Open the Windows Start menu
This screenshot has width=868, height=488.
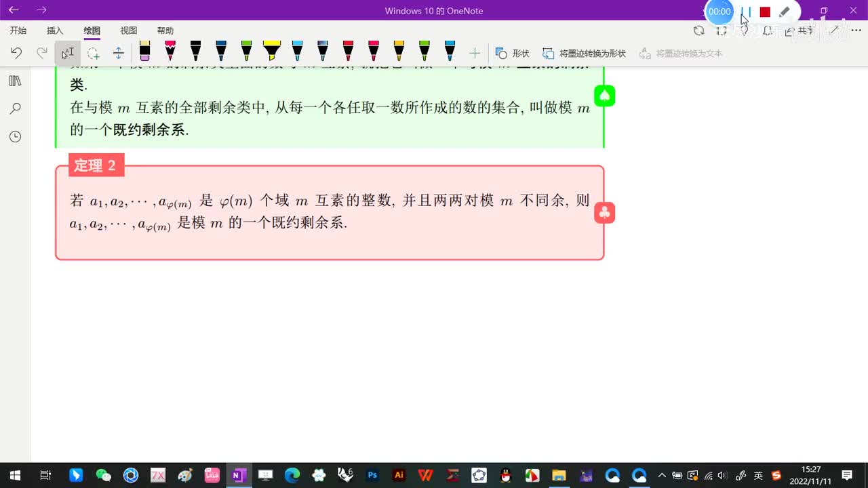pos(15,475)
